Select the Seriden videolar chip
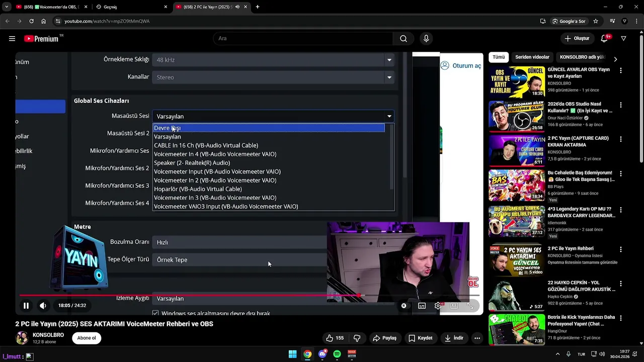644x362 pixels. [532, 57]
